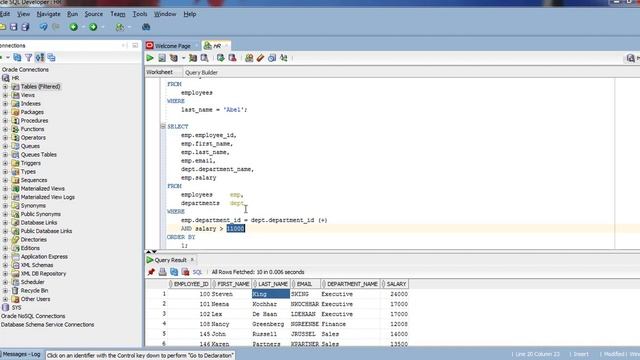Open the Messages - Log tab
Viewport: 640px width, 360px height.
21,354
